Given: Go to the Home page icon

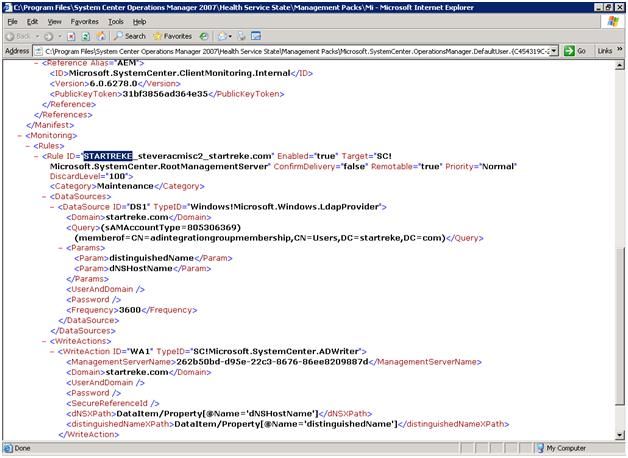Looking at the screenshot, I should 100,36.
